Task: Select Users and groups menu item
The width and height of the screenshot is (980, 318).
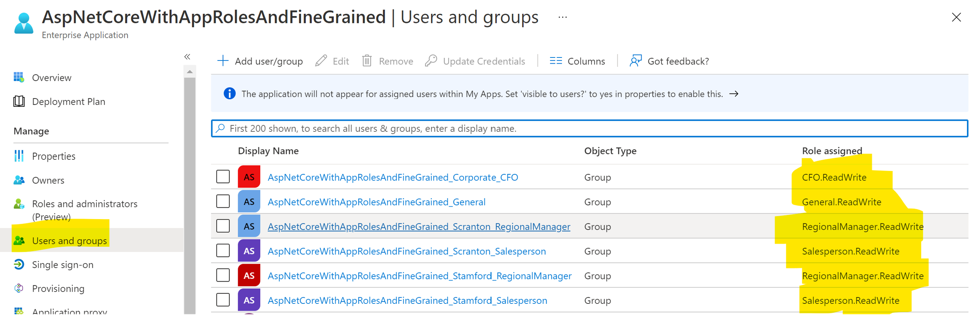Action: point(69,241)
